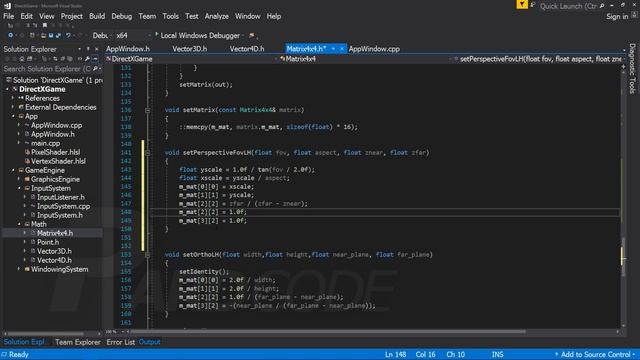The image size is (640, 360).
Task: Select InputListener.h in Solution Explorer
Action: pos(61,197)
